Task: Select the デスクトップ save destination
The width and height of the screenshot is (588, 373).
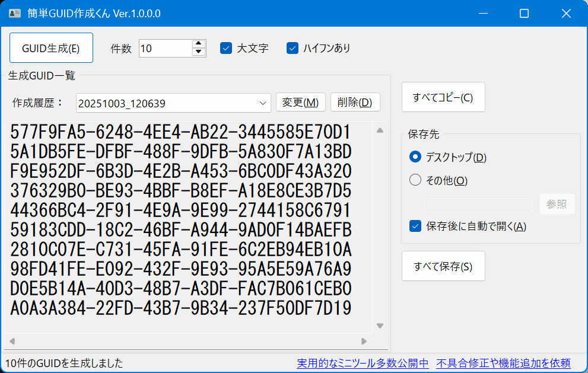Action: click(x=415, y=157)
